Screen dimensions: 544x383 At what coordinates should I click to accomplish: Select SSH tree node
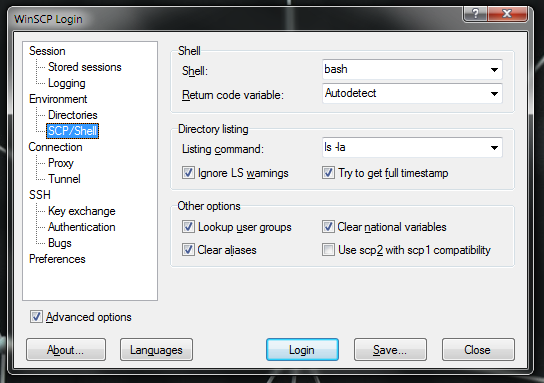point(40,195)
